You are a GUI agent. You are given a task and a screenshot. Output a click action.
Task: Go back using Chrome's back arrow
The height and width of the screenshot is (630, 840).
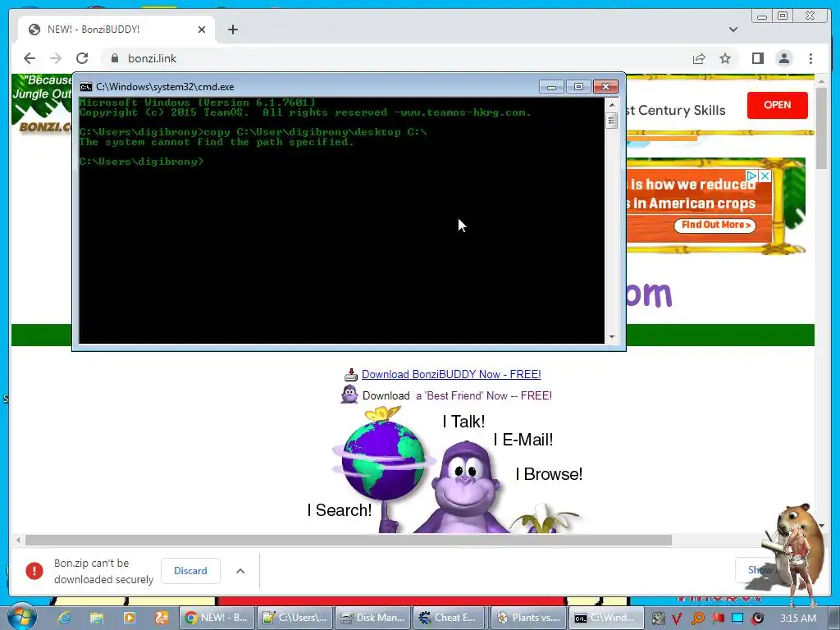(x=30, y=58)
